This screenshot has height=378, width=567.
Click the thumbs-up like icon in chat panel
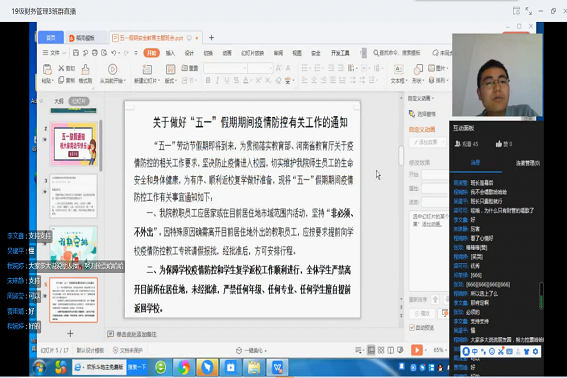pyautogui.click(x=499, y=144)
